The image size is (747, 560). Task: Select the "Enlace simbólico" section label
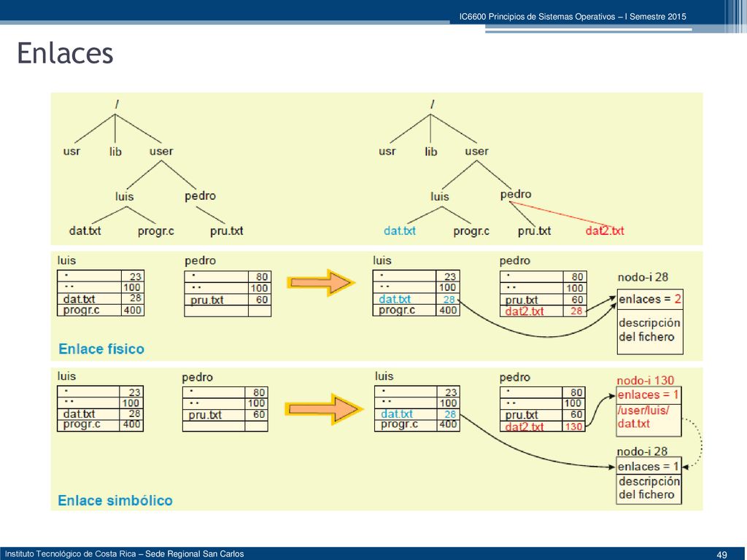[x=115, y=500]
